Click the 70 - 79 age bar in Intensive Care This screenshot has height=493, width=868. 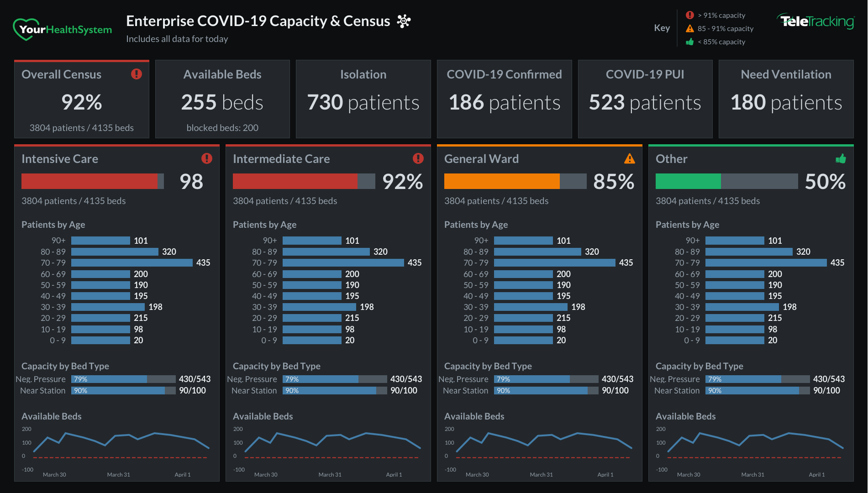[x=132, y=263]
